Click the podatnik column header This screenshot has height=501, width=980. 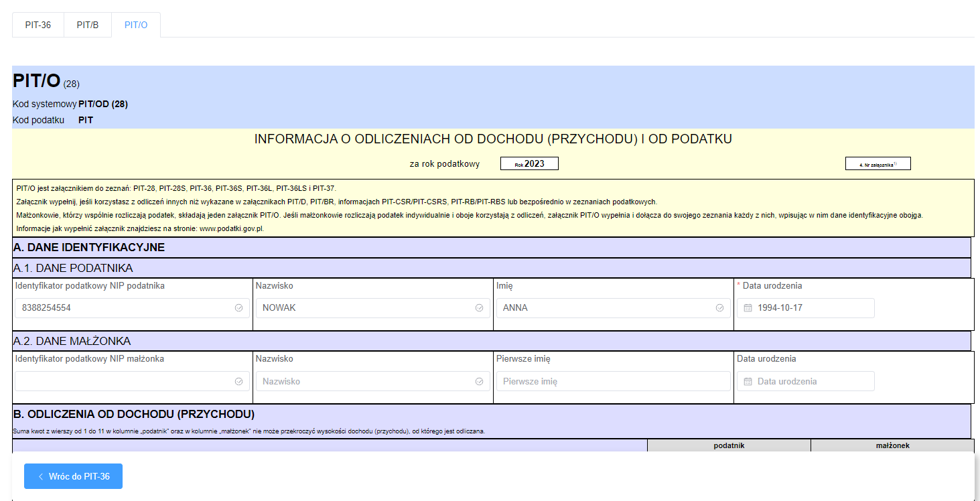(729, 445)
